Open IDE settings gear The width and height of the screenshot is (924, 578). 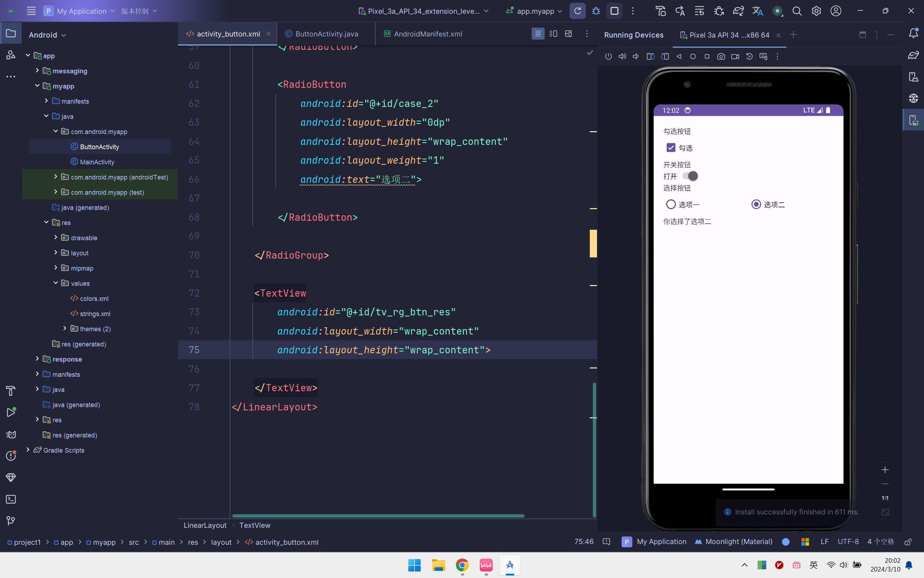tap(816, 11)
